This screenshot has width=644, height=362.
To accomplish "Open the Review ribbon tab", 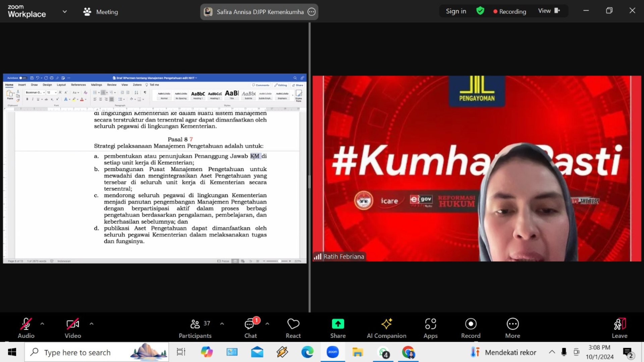I will [x=112, y=85].
